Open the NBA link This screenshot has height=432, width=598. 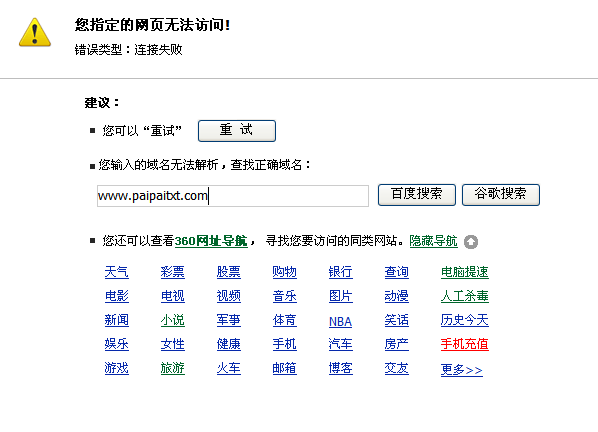pos(341,322)
